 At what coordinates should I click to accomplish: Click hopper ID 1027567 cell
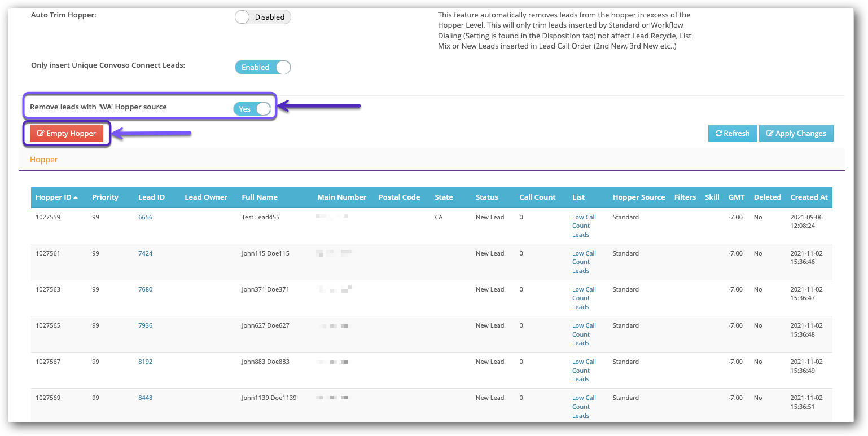coord(47,362)
